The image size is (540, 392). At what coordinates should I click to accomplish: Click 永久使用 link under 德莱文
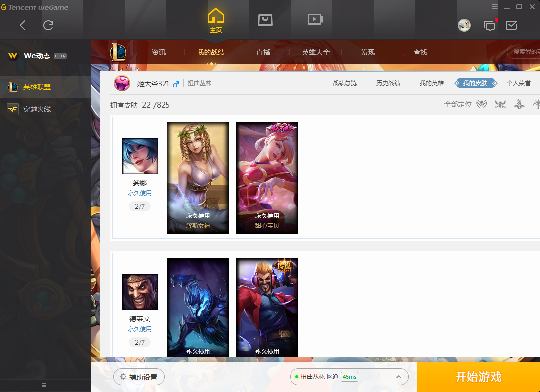coord(139,329)
